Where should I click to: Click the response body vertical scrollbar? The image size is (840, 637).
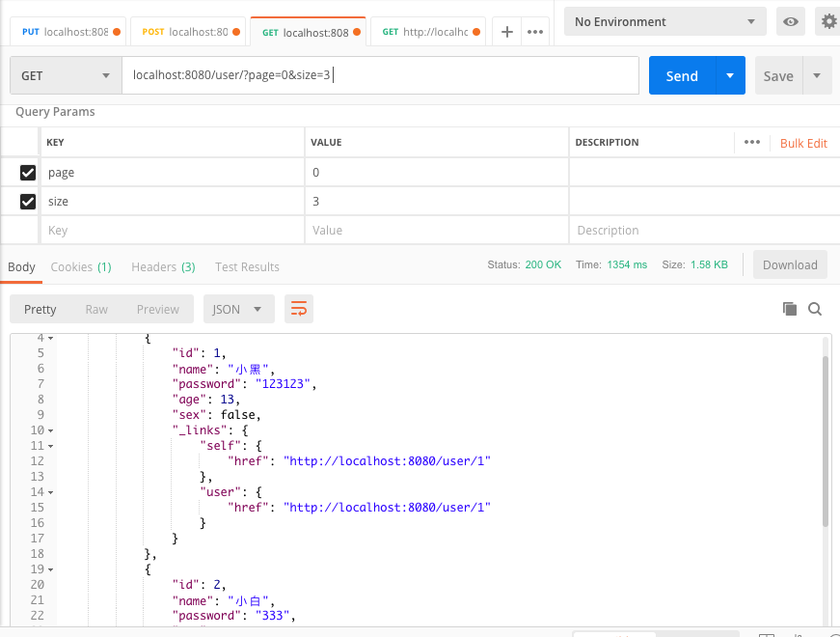(x=826, y=441)
